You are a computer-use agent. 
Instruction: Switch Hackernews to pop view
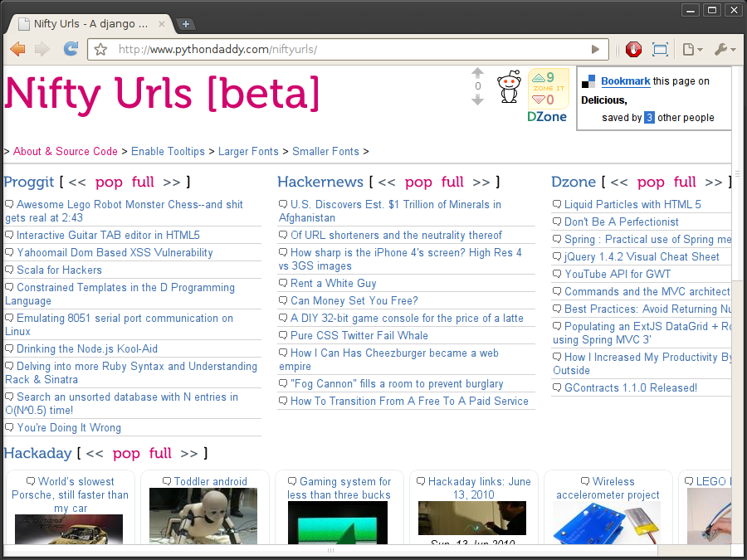pos(419,183)
